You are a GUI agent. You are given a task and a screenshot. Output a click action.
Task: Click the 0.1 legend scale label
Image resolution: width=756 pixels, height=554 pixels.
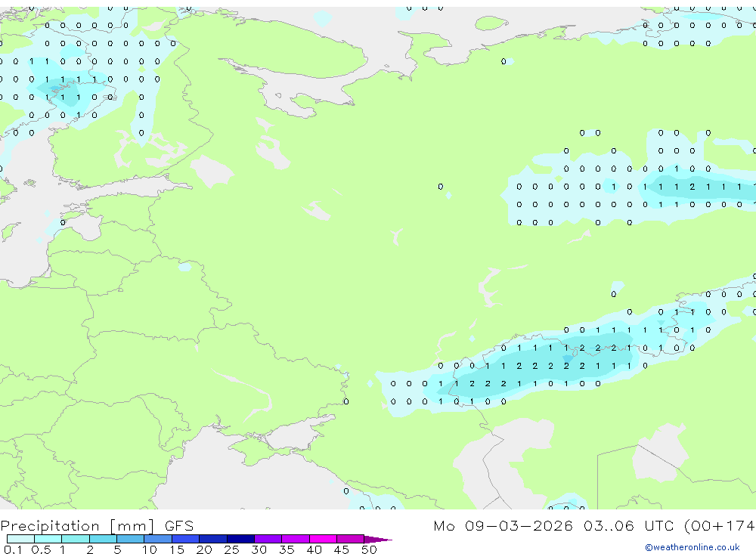coord(13,549)
